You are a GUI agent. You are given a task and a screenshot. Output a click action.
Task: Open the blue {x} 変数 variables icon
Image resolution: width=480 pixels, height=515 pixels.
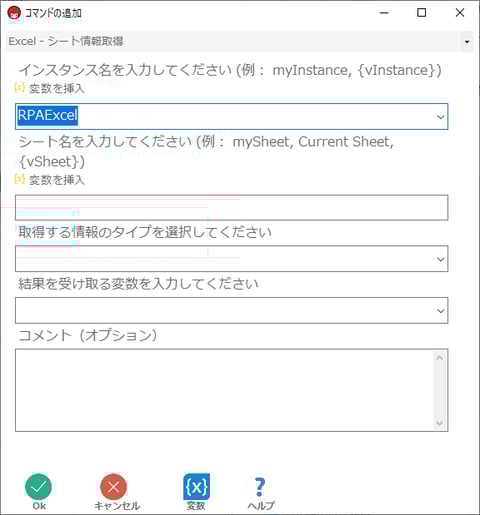coord(196,487)
